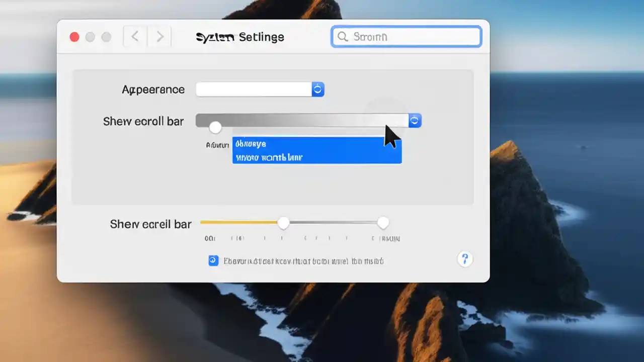Click the magnifying glass search icon
Viewport: 644px width, 362px height.
pyautogui.click(x=343, y=37)
